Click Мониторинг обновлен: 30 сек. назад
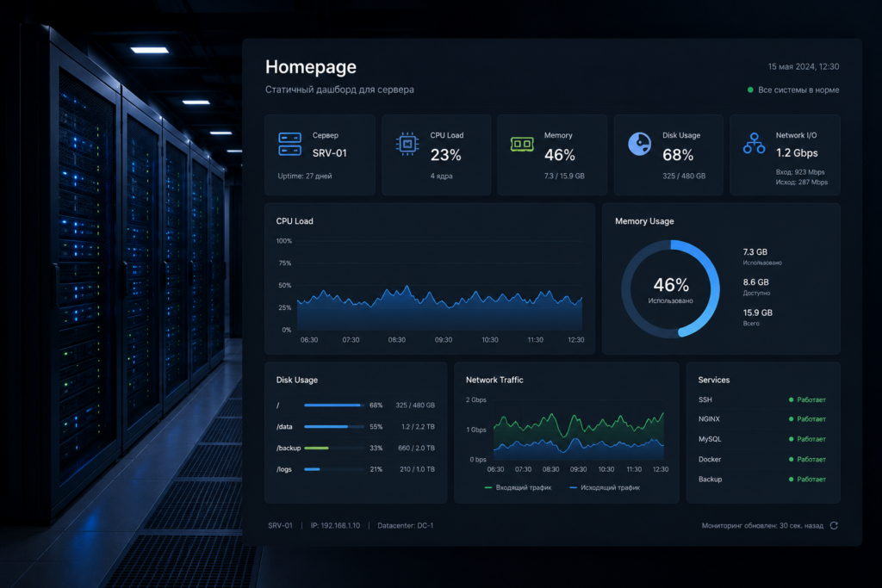The height and width of the screenshot is (588, 882). click(x=762, y=526)
